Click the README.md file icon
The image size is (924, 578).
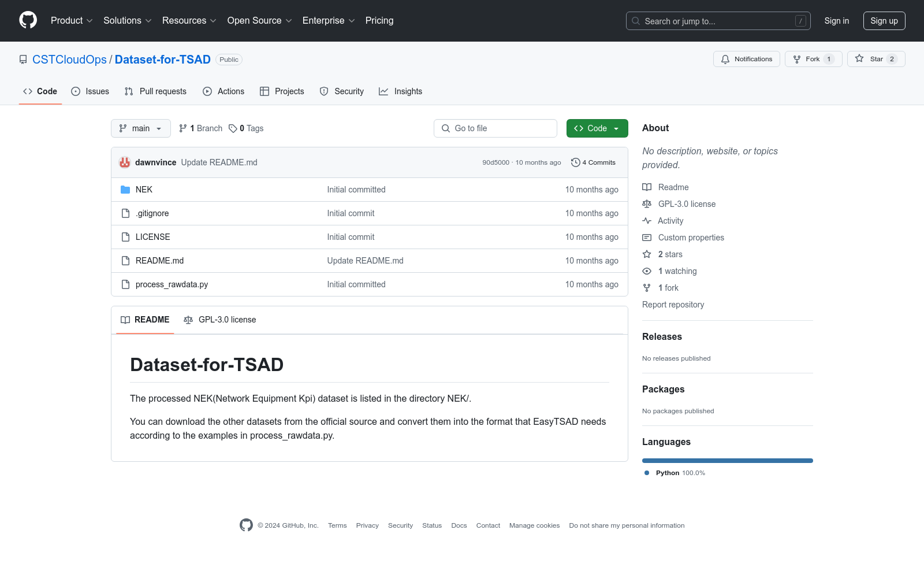pyautogui.click(x=125, y=261)
